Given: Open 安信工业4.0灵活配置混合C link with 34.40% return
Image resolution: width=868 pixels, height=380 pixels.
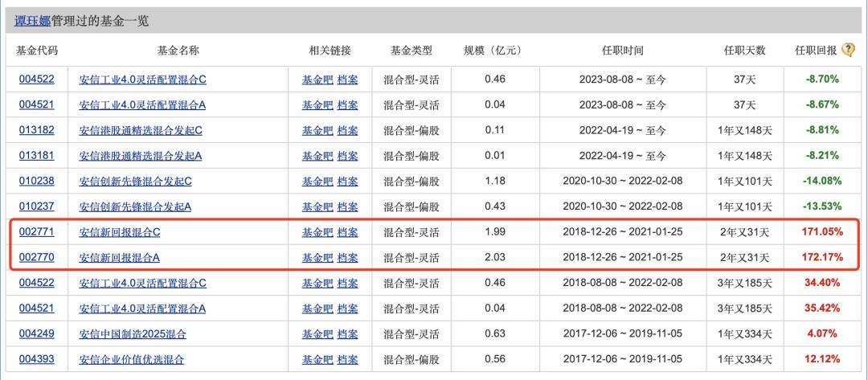Looking at the screenshot, I should [143, 283].
